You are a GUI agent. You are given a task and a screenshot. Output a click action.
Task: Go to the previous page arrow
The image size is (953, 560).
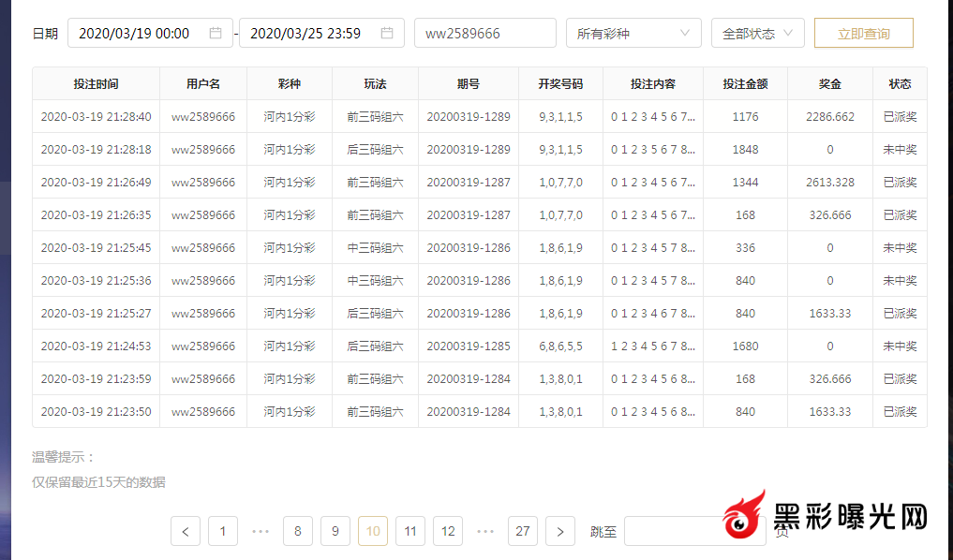(186, 531)
